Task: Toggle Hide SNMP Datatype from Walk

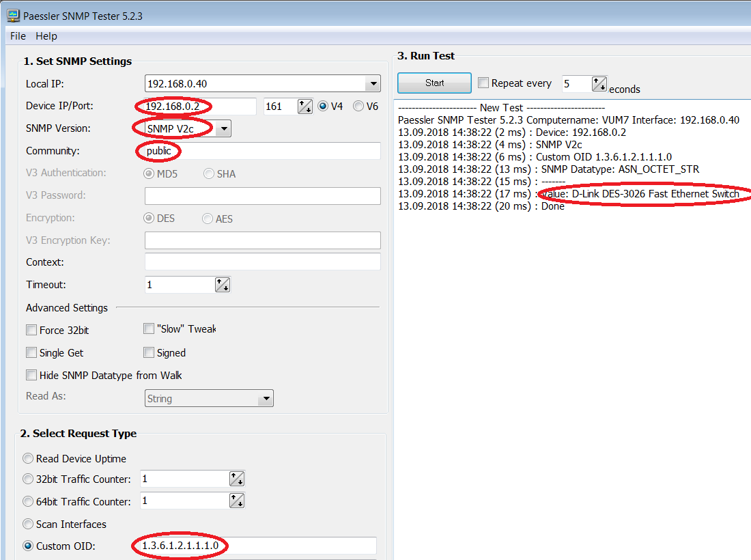Action: click(x=31, y=375)
